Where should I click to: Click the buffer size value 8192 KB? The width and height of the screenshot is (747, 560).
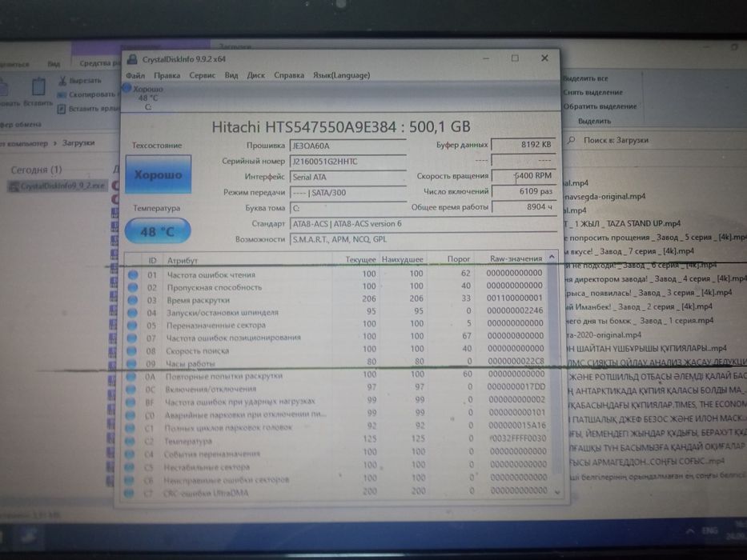coord(524,144)
